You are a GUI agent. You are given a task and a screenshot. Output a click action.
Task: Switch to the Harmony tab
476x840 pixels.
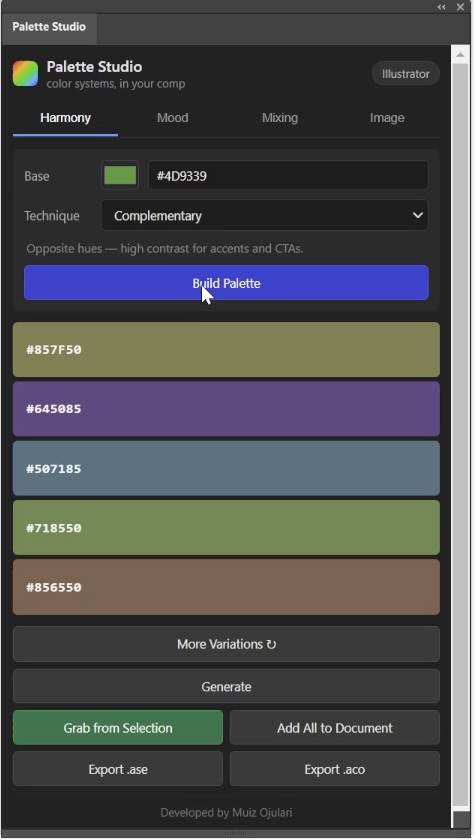[x=65, y=118]
